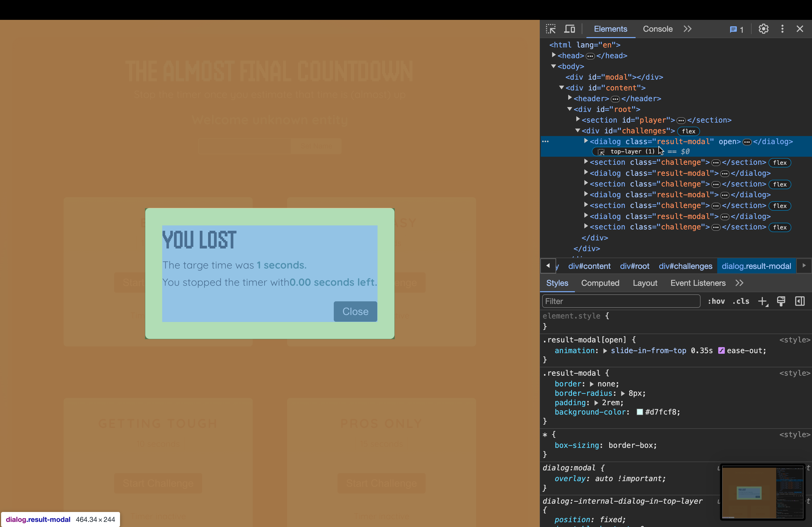Open the #d7fcf8 background color swatch
Image resolution: width=812 pixels, height=527 pixels.
click(640, 412)
